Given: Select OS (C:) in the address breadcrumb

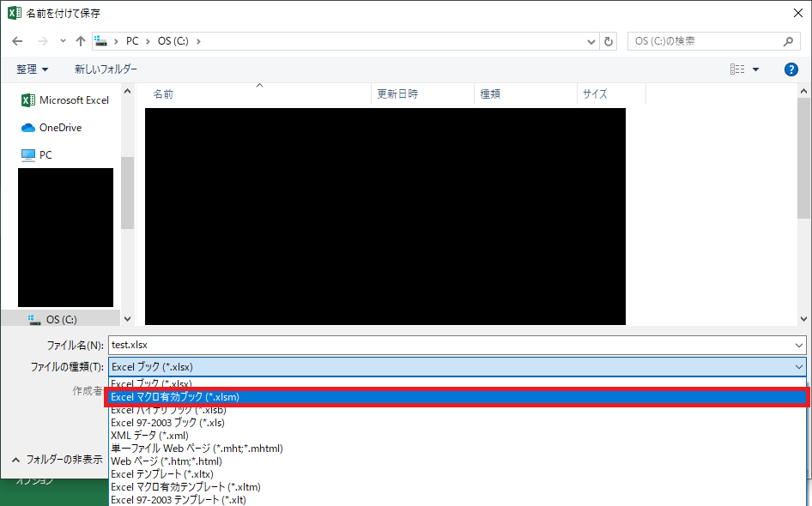Looking at the screenshot, I should [x=173, y=41].
